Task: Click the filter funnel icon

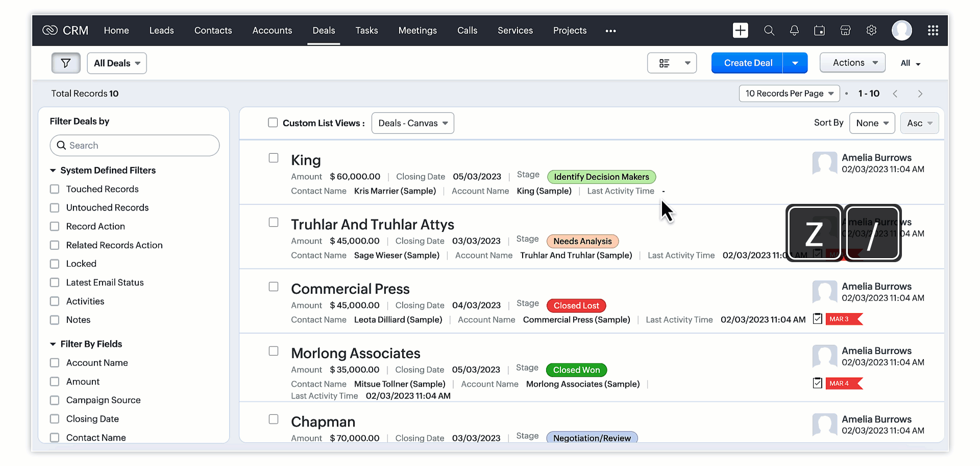Action: point(66,63)
